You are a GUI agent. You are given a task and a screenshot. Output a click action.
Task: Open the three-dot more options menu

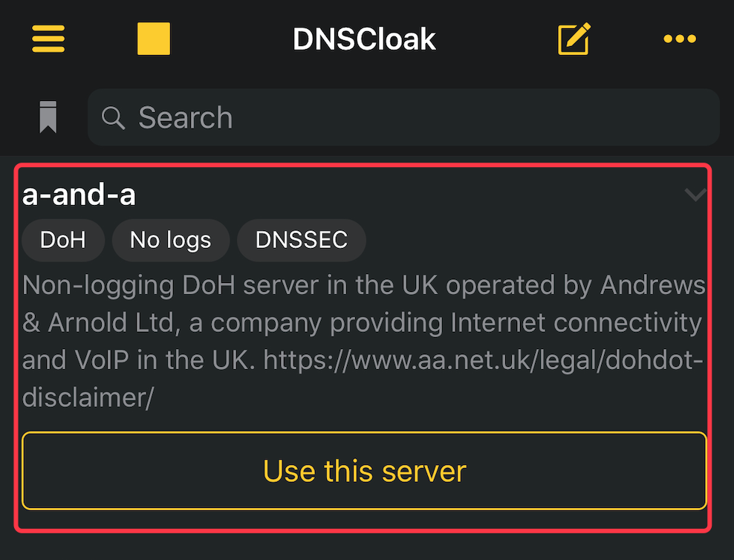tap(680, 39)
